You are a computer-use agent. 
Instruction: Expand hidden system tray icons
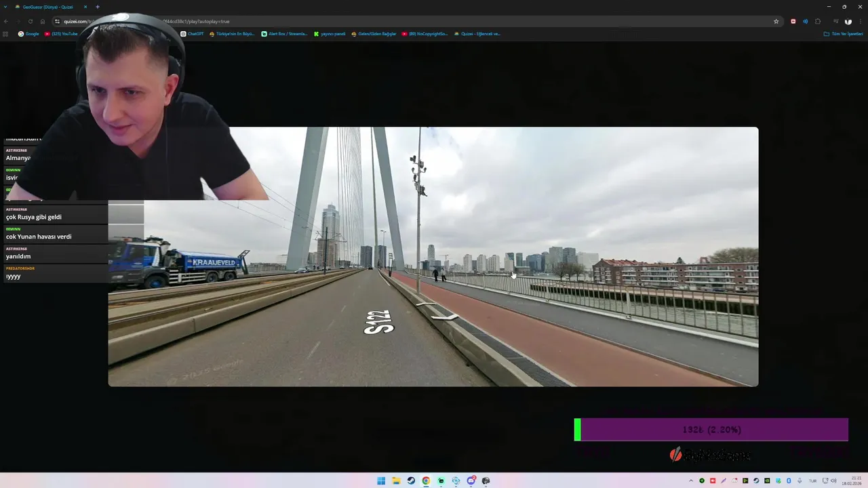pos(691,481)
